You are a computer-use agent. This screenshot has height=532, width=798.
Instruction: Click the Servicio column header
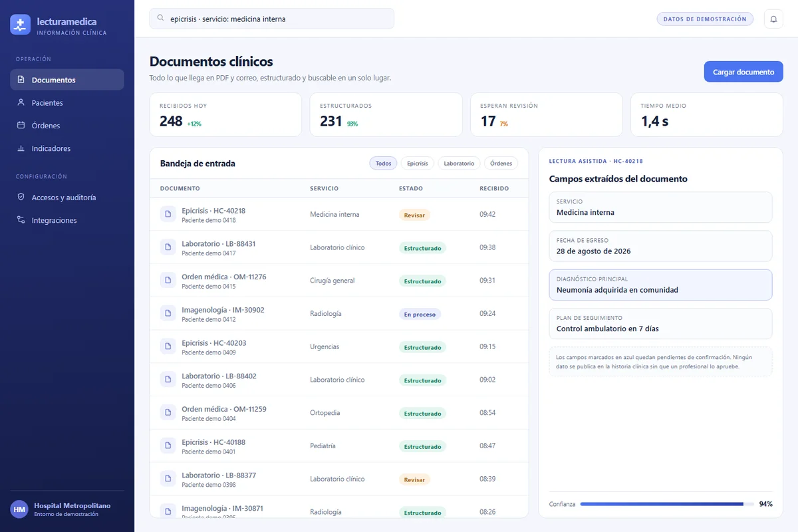pyautogui.click(x=325, y=188)
